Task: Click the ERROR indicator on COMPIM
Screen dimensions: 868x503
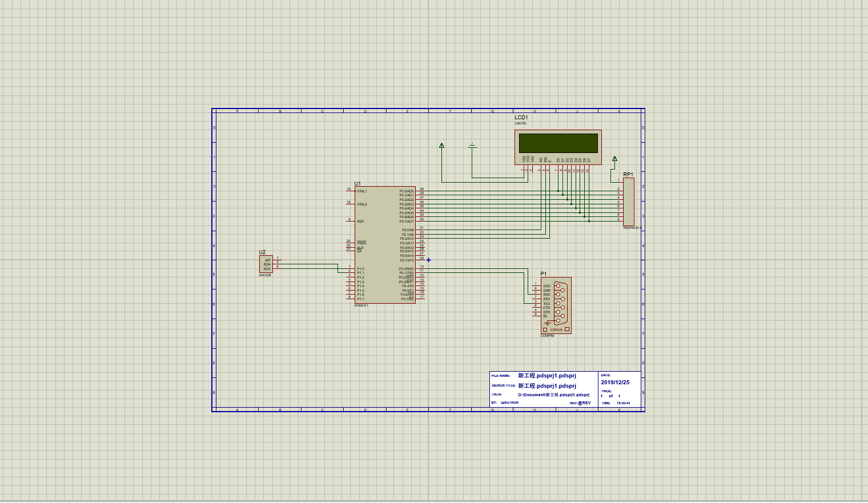Action: [556, 329]
